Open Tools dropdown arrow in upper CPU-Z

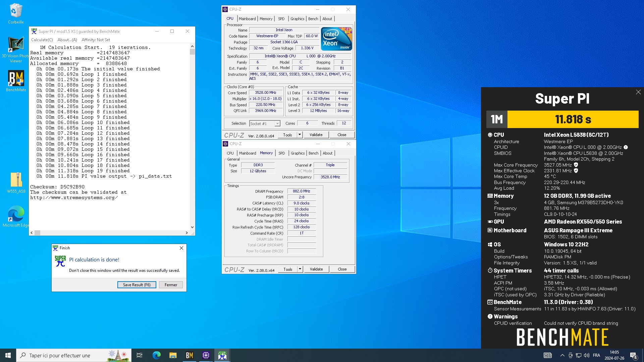pyautogui.click(x=300, y=135)
